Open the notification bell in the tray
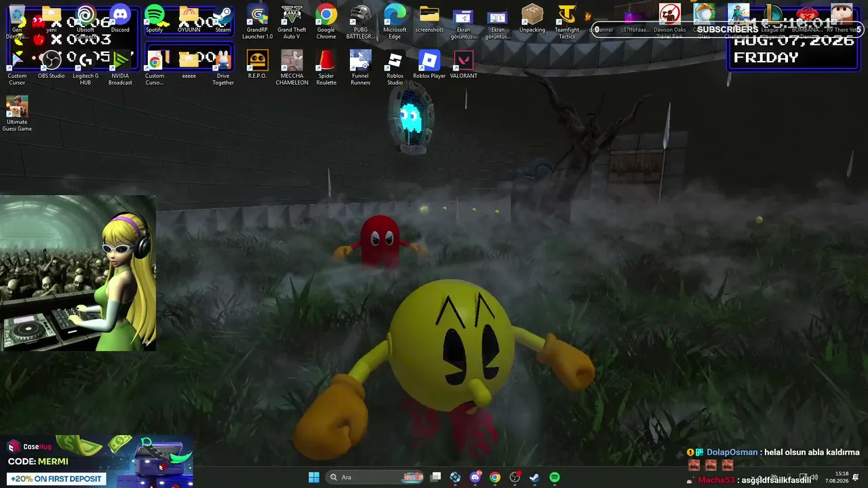 pos(856,477)
